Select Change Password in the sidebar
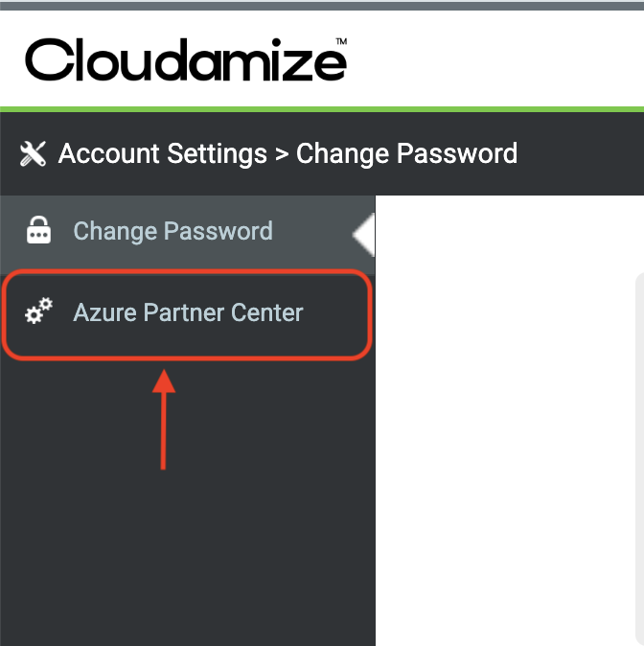Screen dimensions: 644x646 172,232
